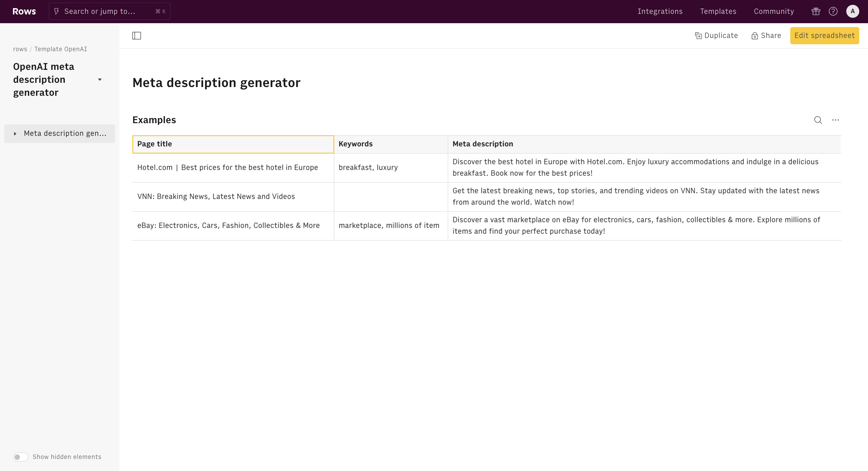Click the search icon on Examples panel
This screenshot has height=471, width=868.
(x=818, y=120)
